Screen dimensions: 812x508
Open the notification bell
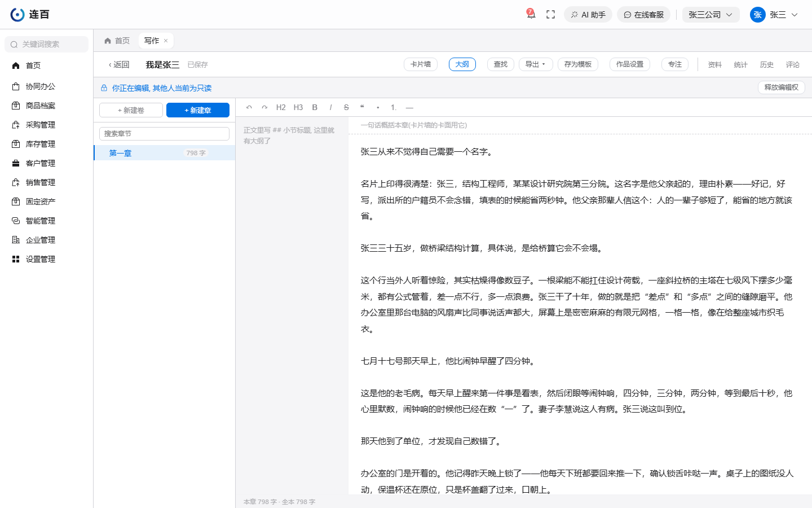pos(531,14)
